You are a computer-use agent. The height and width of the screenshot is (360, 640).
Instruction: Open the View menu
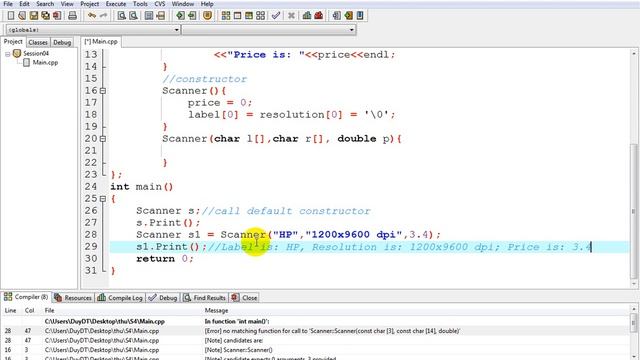tap(67, 4)
